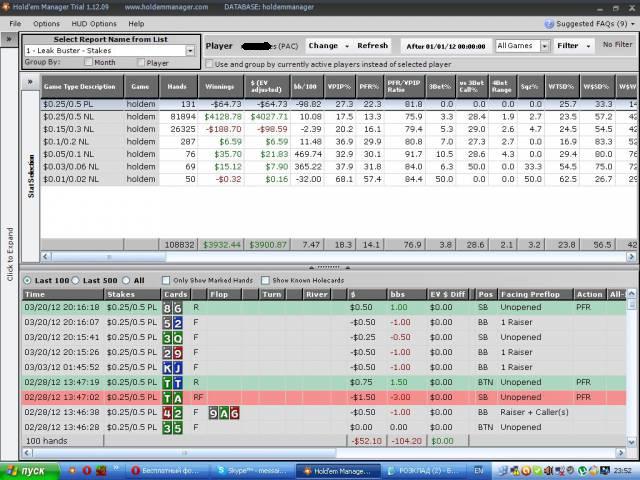
Task: Open the File menu
Action: click(15, 24)
